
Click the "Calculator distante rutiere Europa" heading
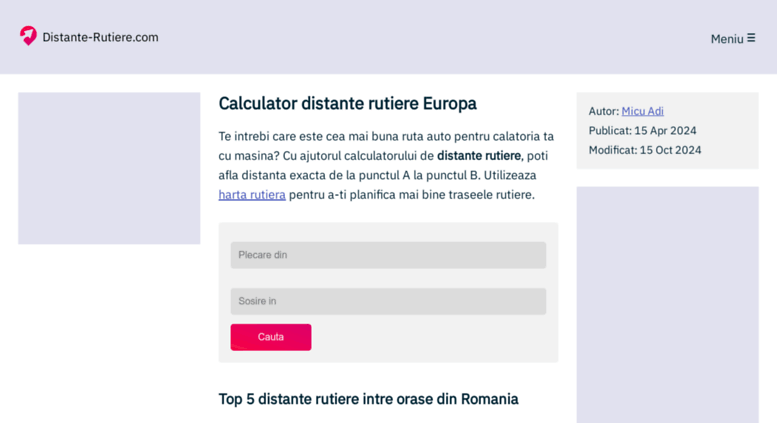(347, 104)
